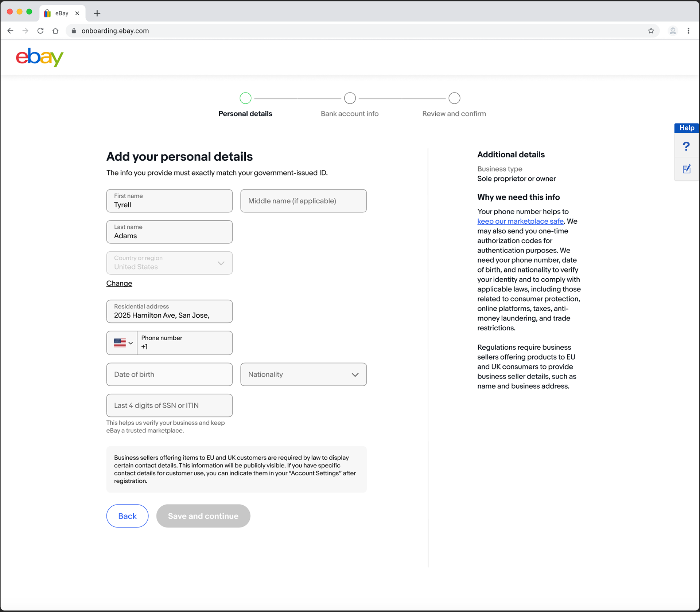Viewport: 700px width, 612px height.
Task: Open the Nationality dropdown
Action: point(303,374)
